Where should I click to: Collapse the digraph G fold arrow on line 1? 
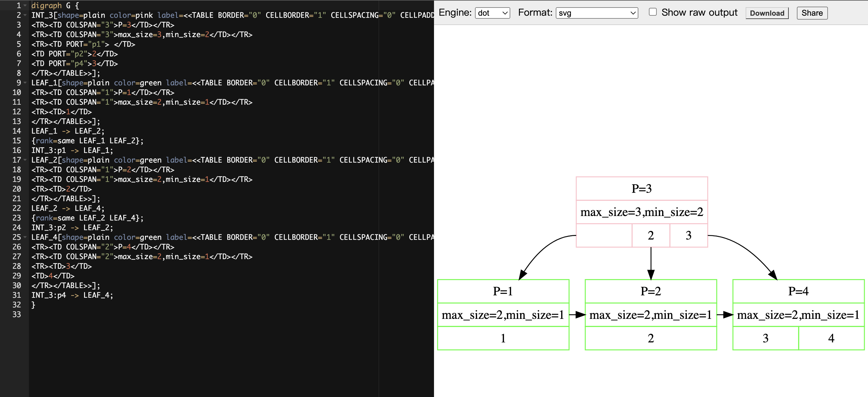tap(25, 5)
